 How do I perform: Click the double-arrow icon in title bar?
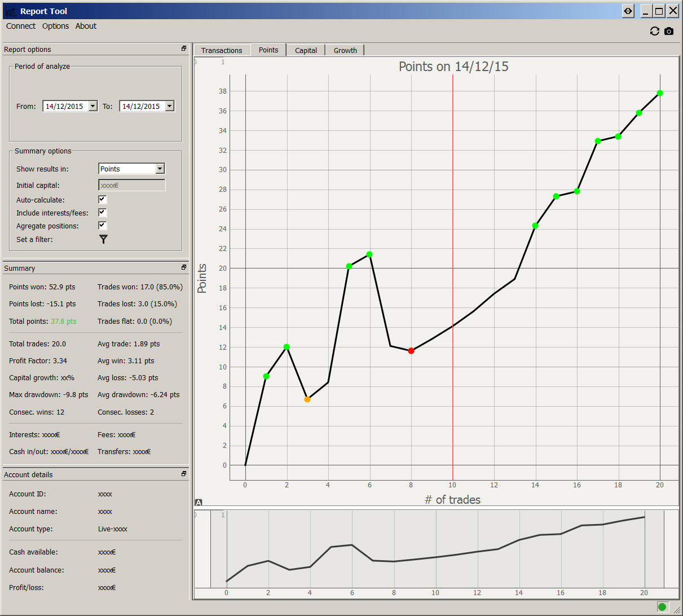click(628, 11)
